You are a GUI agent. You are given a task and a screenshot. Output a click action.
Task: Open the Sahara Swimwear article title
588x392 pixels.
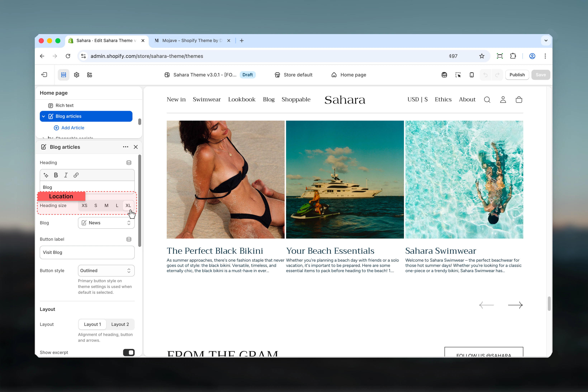[x=441, y=251]
